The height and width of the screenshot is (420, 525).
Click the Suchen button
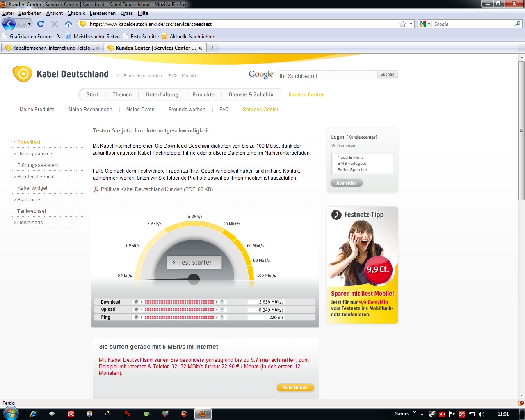(x=387, y=74)
